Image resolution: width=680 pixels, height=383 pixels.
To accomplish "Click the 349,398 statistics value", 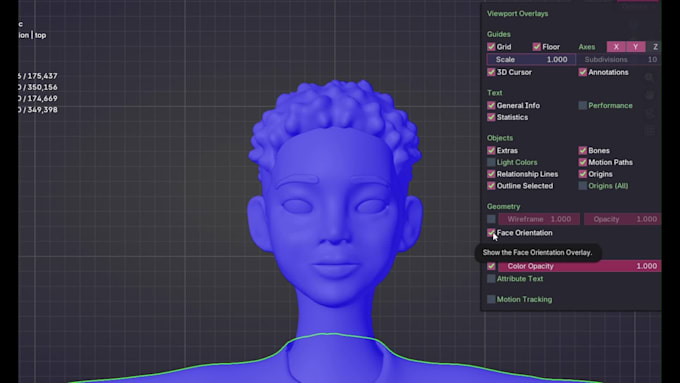I will click(x=42, y=110).
